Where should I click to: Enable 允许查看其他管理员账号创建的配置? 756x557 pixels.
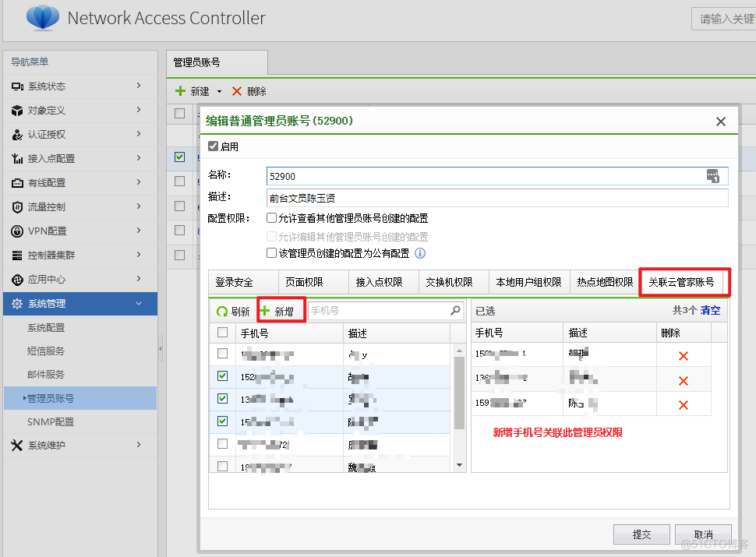click(x=271, y=218)
